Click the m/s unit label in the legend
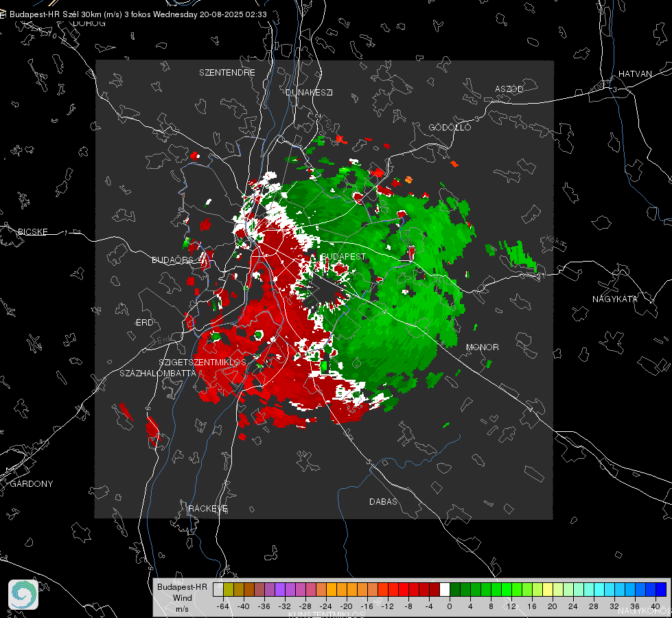 (x=182, y=609)
